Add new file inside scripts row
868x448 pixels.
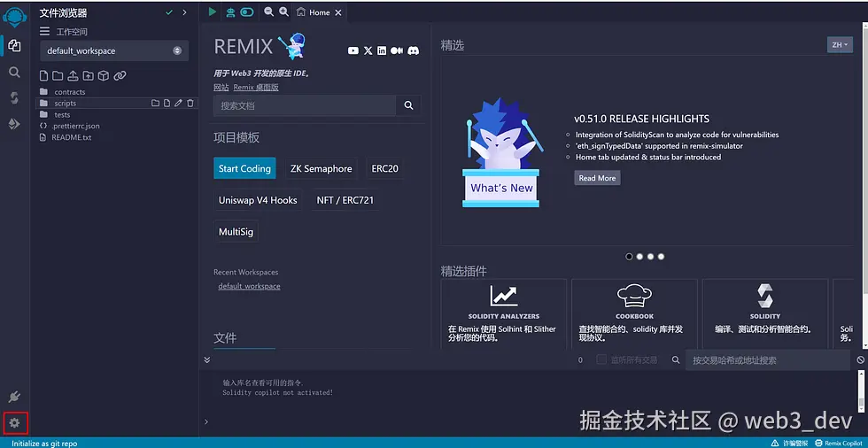(167, 103)
